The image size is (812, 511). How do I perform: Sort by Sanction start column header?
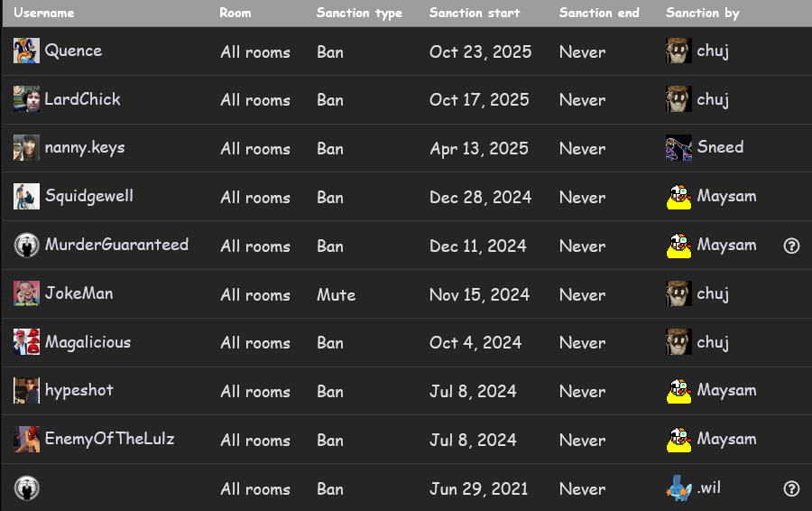coord(474,13)
